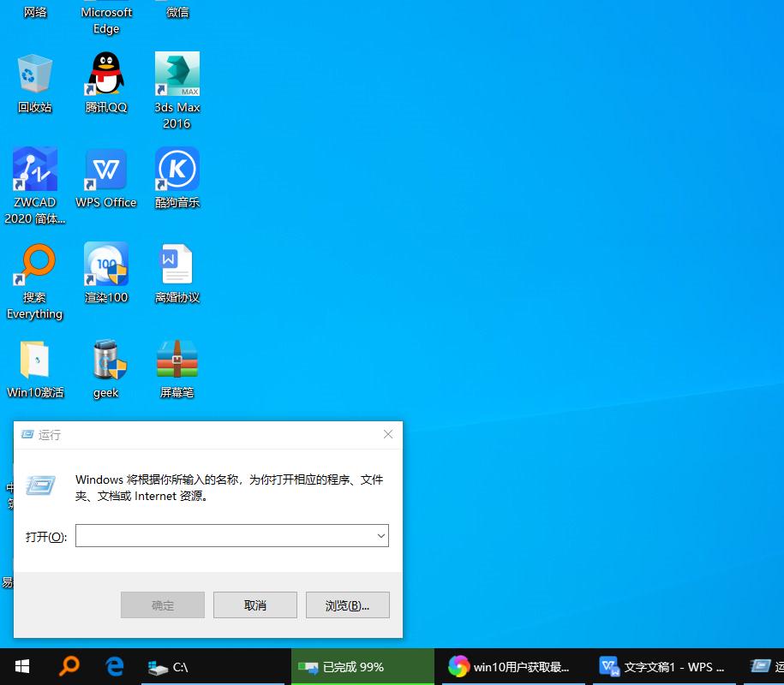
Task: Click the 浏览 (Browse) button
Action: (x=347, y=605)
